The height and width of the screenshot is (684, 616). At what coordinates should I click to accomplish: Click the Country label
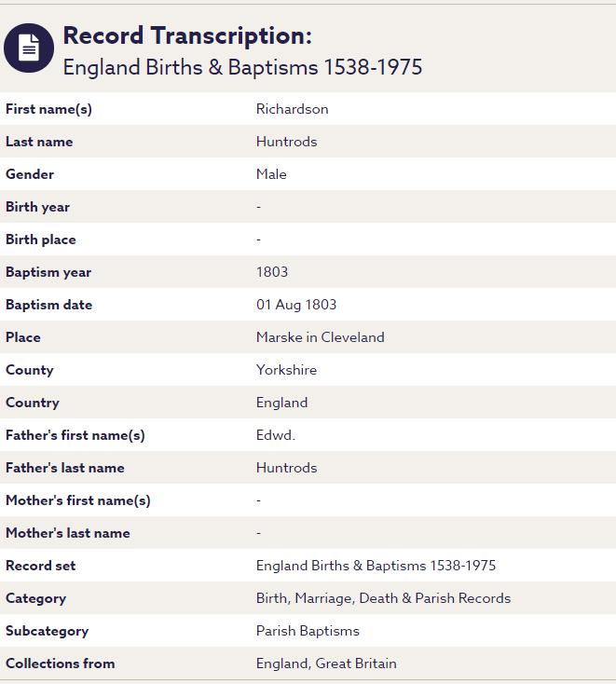click(x=33, y=403)
